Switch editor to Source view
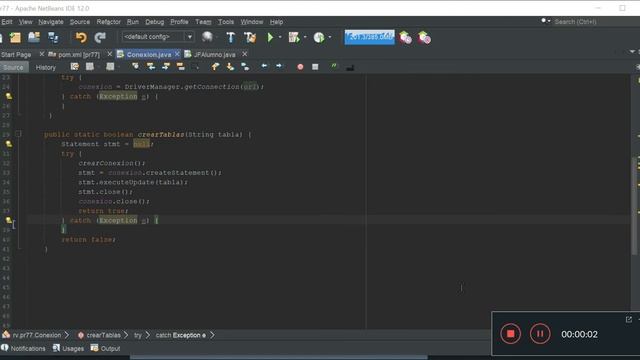Screen dimensions: 640x360 [x=14, y=67]
